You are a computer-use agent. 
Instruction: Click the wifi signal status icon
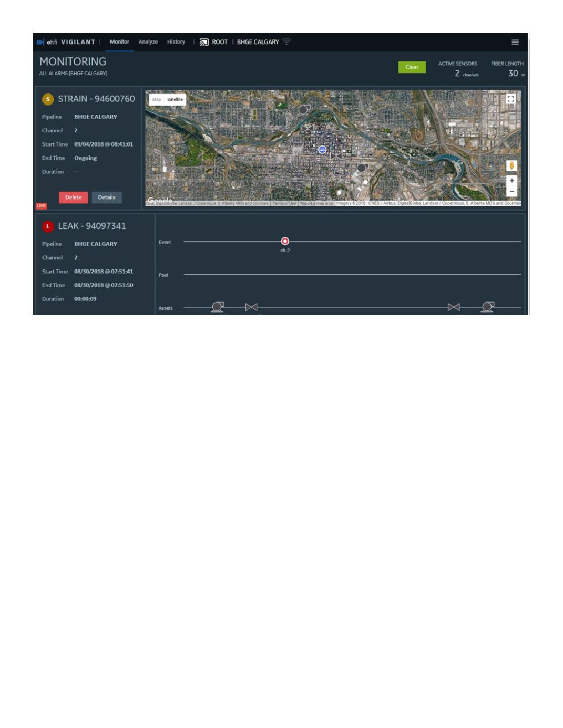coord(286,41)
